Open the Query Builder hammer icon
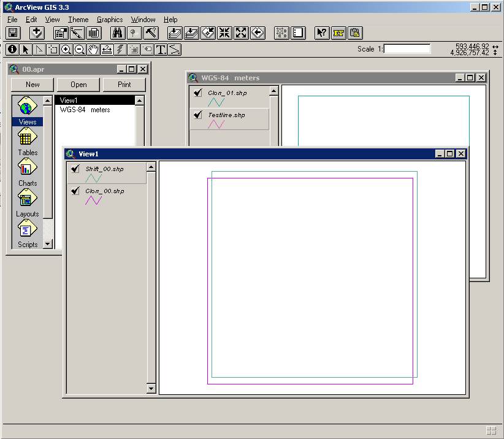The width and height of the screenshot is (504, 439). point(151,32)
